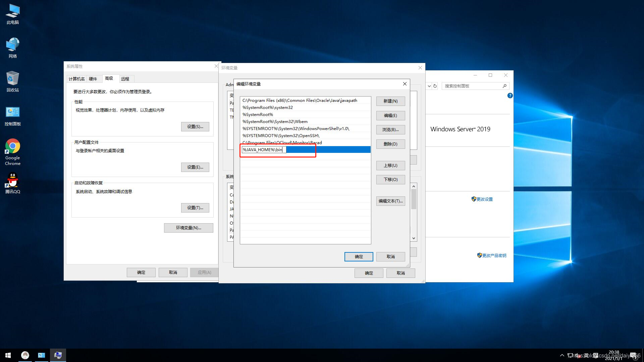Click the 更改产品密钥 link
The image size is (644, 362).
point(494,256)
